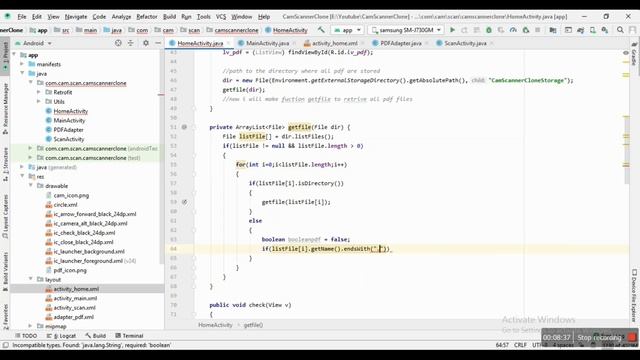Screen dimensions: 640x360
Task: Click the Attach Debugger to Process icon
Action: point(526,30)
